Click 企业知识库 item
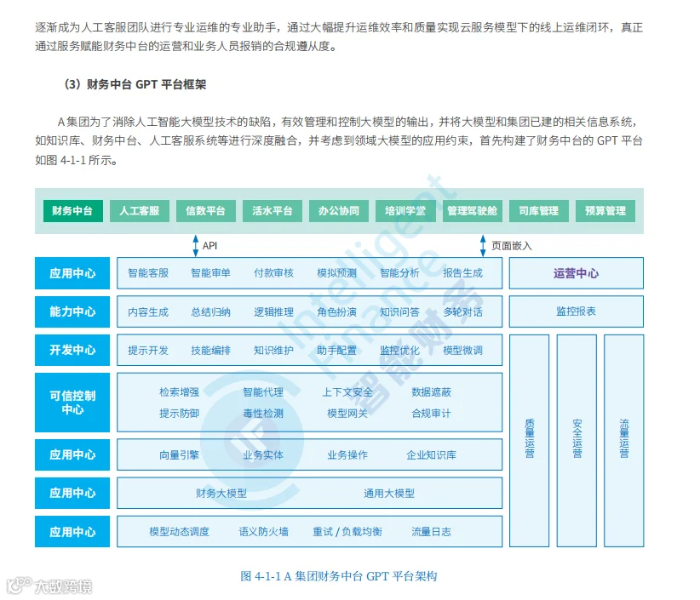Image resolution: width=700 pixels, height=600 pixels. coord(431,455)
